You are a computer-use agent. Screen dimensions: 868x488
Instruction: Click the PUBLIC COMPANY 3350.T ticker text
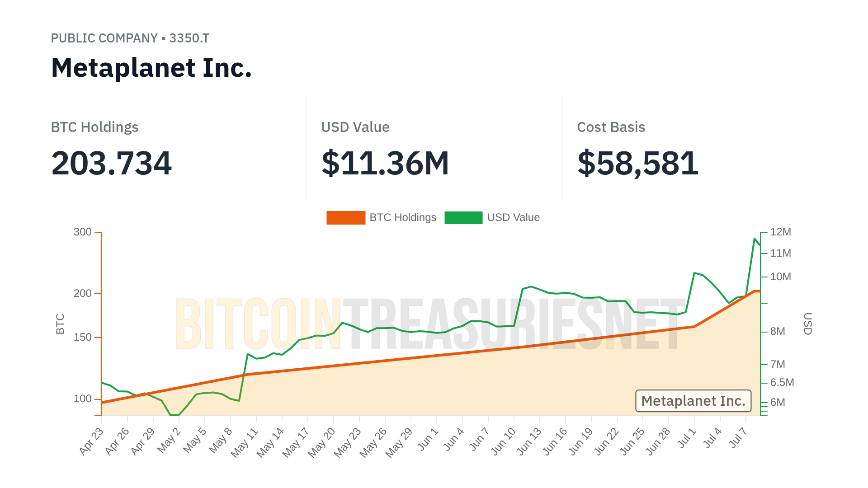pyautogui.click(x=130, y=38)
